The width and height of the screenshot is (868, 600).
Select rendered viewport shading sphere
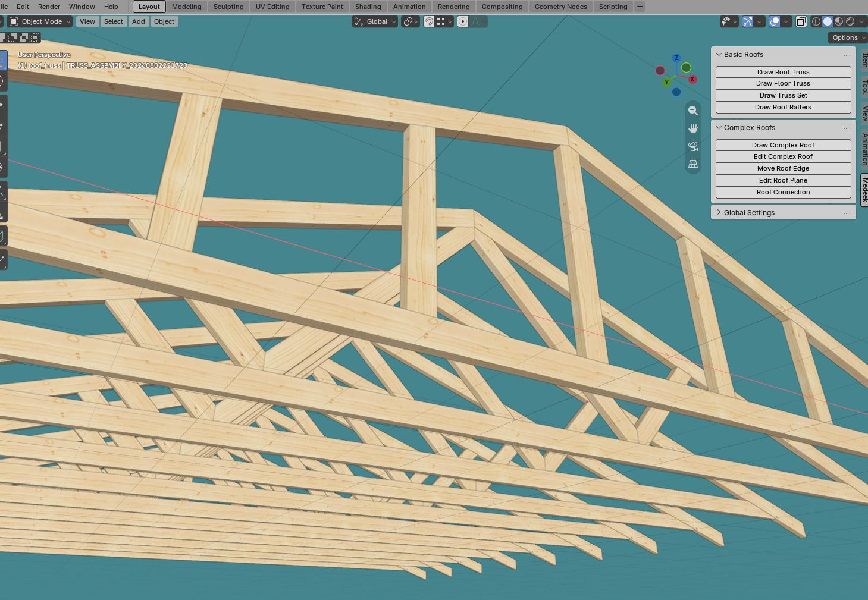click(850, 21)
